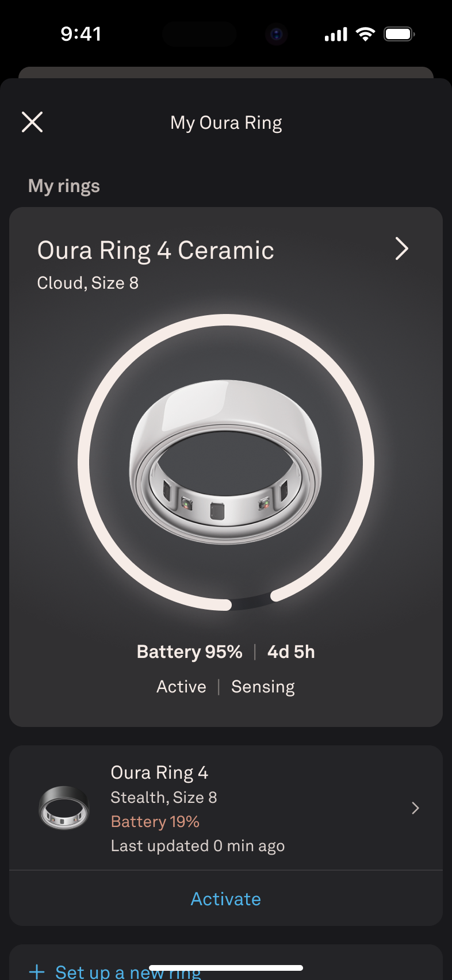
Task: Tap the Active status label
Action: click(x=181, y=687)
